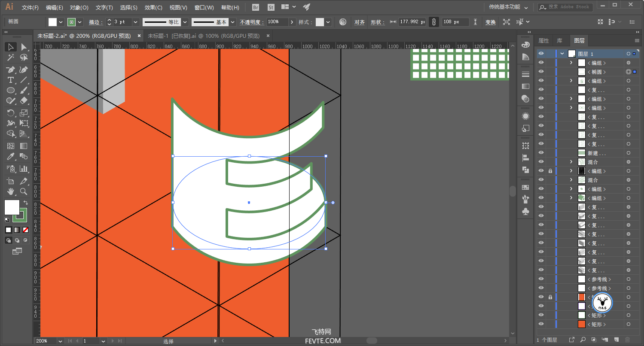This screenshot has height=346, width=644.
Task: Select the Magic Wand tool
Action: 11,58
